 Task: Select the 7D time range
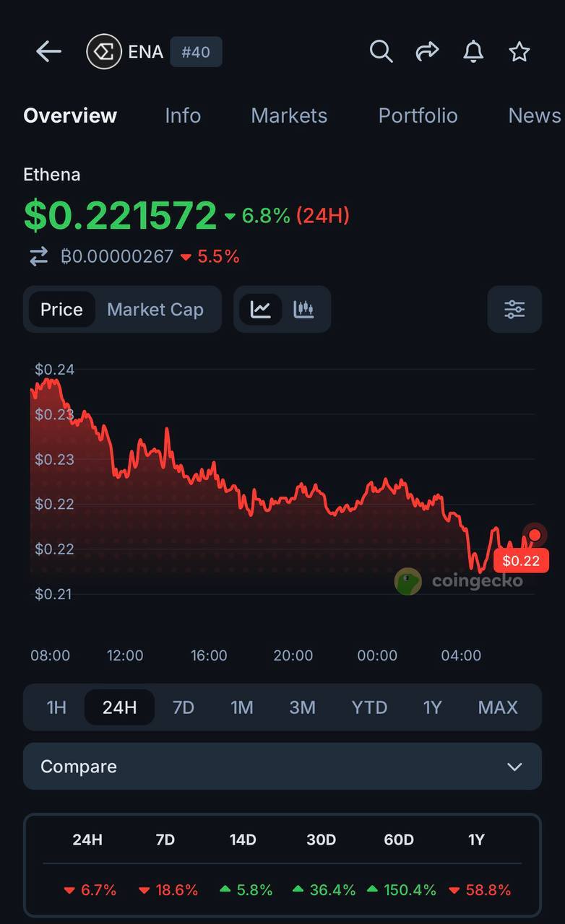(184, 707)
